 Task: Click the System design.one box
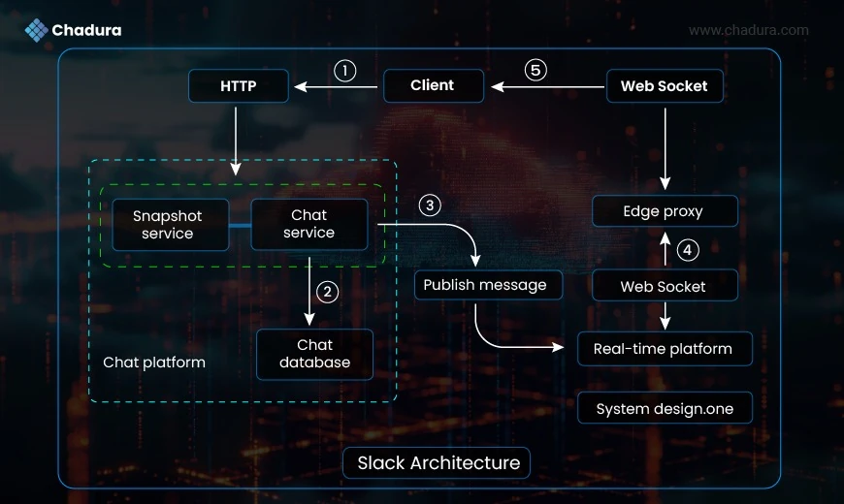(665, 408)
